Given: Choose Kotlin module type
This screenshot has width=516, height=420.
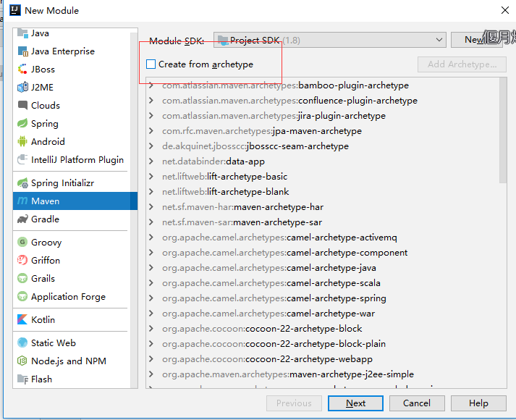Looking at the screenshot, I should tap(72, 319).
